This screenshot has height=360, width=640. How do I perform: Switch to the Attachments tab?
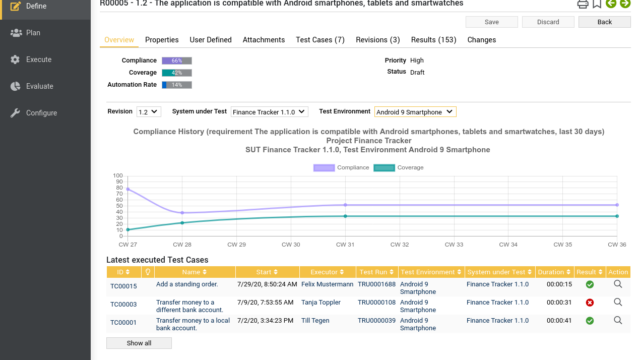tap(264, 40)
